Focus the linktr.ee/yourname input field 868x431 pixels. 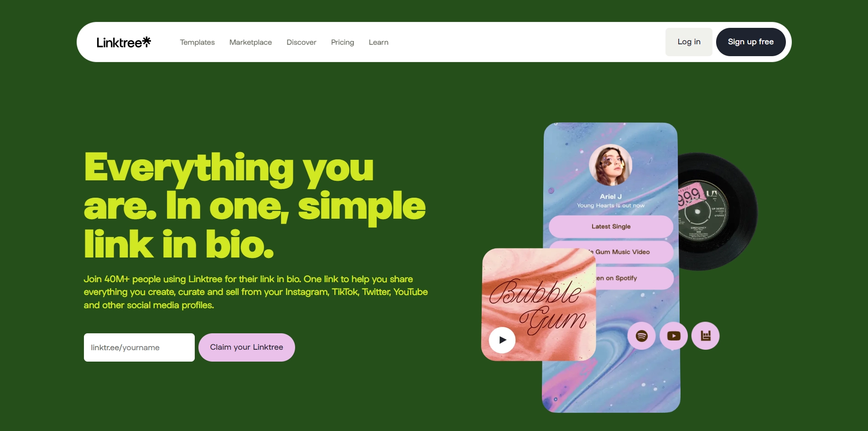[x=139, y=347]
